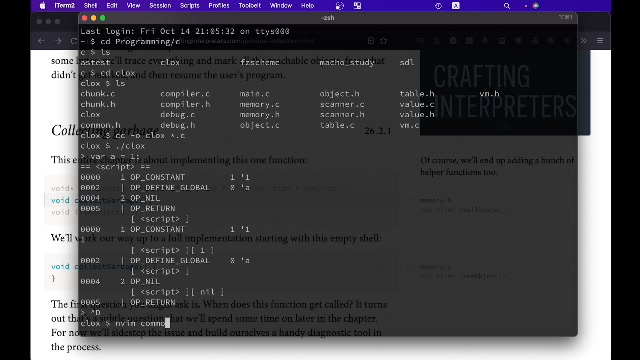Click 'fzscheme' directory in terminal listing
This screenshot has height=360, width=640.
pos(260,62)
